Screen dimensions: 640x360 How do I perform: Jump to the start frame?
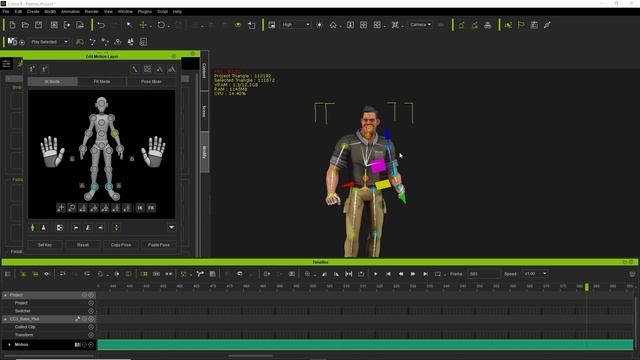pyautogui.click(x=388, y=274)
